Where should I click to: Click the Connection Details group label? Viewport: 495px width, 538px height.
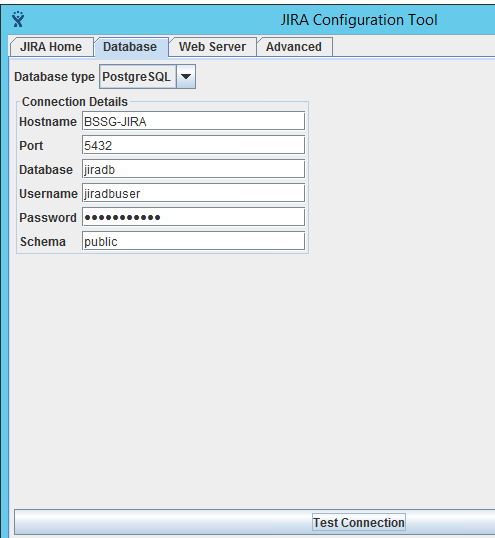tap(75, 102)
